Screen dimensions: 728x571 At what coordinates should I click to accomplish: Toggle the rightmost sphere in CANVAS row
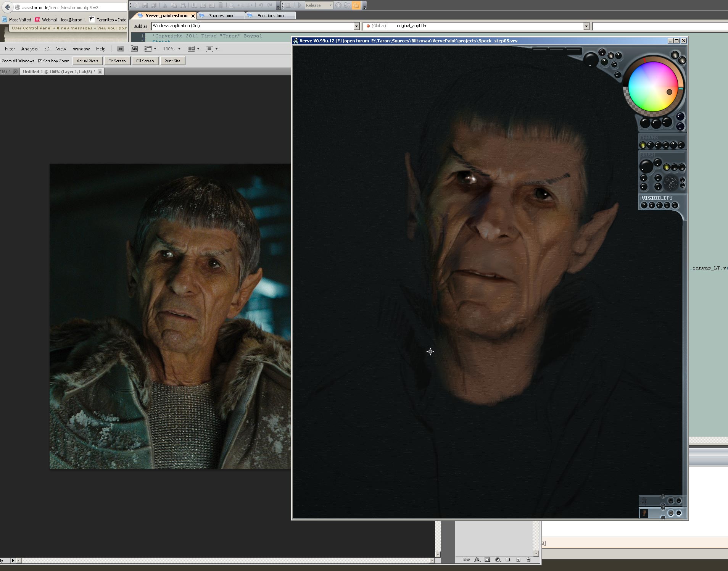681,145
